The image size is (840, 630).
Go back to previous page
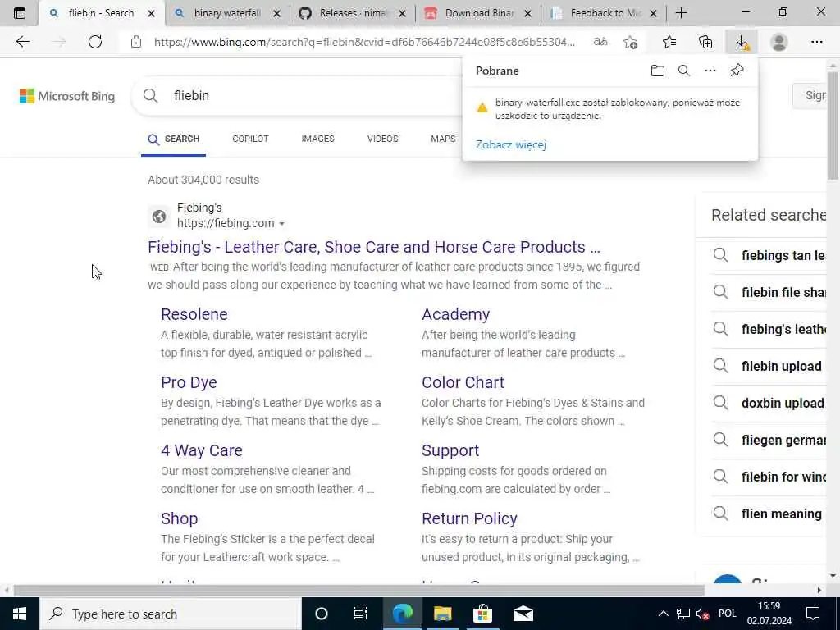coord(22,42)
